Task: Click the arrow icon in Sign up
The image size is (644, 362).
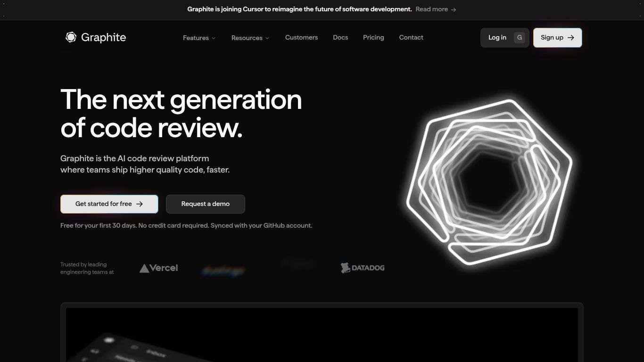Action: point(571,38)
